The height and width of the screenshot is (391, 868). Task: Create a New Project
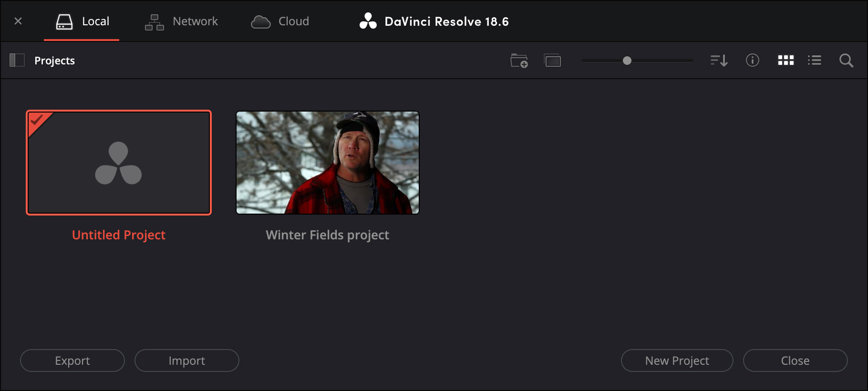677,360
